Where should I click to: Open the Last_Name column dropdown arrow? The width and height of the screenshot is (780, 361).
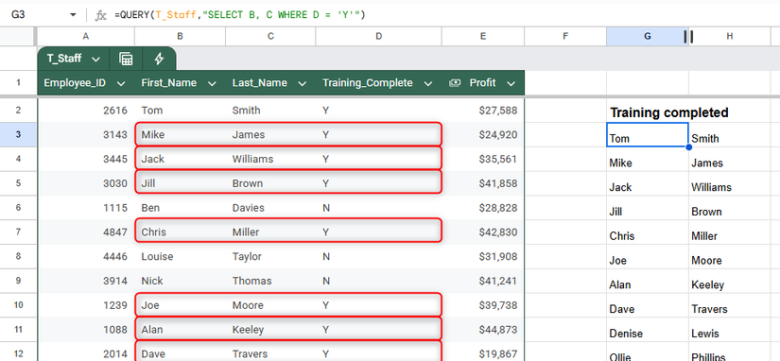coord(302,84)
